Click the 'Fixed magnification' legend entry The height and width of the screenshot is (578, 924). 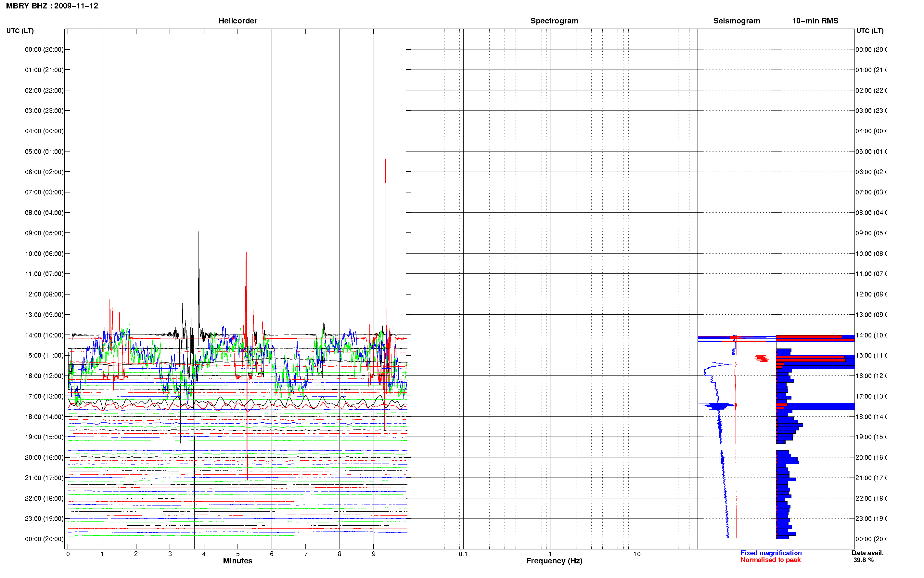(771, 553)
